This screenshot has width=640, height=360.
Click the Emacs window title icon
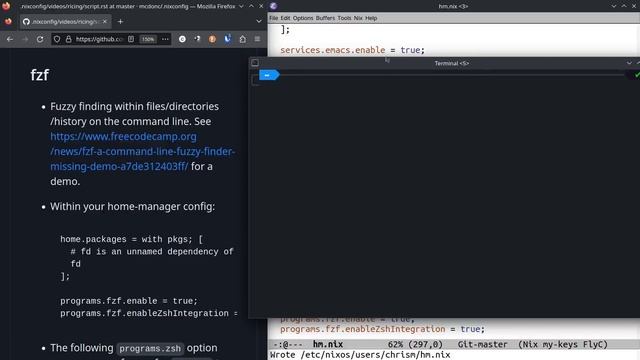coord(273,6)
